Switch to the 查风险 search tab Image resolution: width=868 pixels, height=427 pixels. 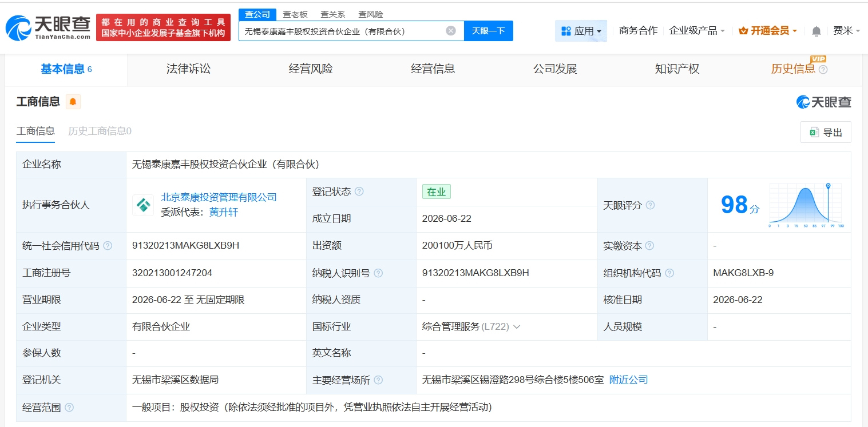pyautogui.click(x=370, y=14)
